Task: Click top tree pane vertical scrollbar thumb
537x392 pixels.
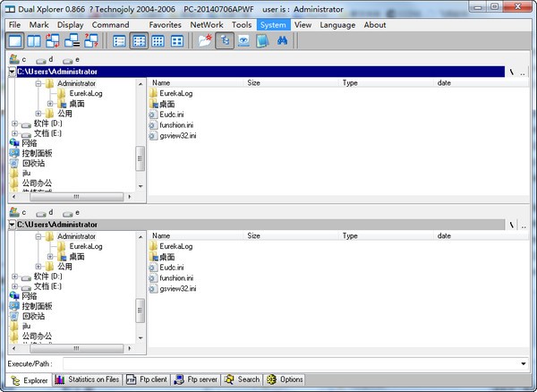Action: tap(141, 158)
